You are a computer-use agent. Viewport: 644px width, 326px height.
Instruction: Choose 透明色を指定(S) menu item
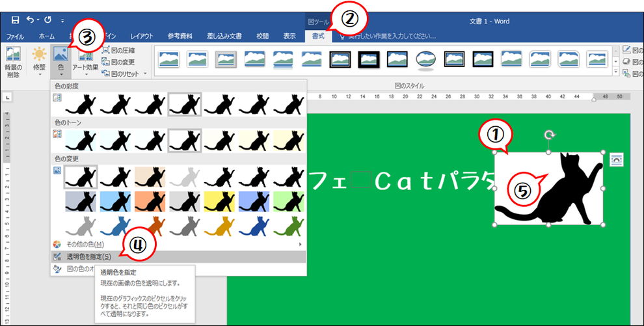tap(178, 257)
